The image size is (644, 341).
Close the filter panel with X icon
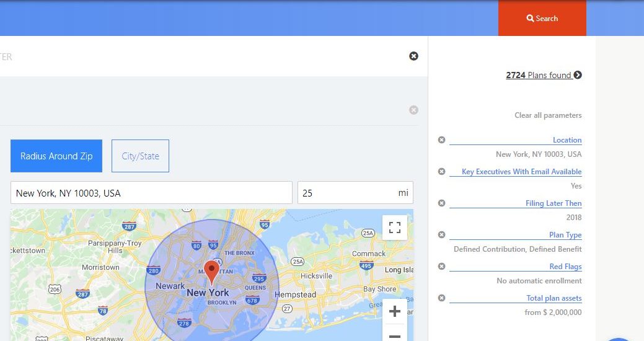click(413, 56)
